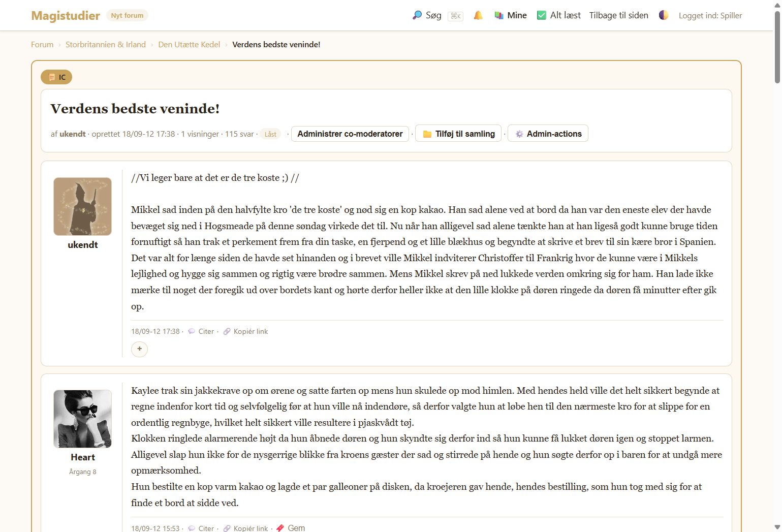Copy link to first post
This screenshot has width=782, height=532.
coord(246,331)
